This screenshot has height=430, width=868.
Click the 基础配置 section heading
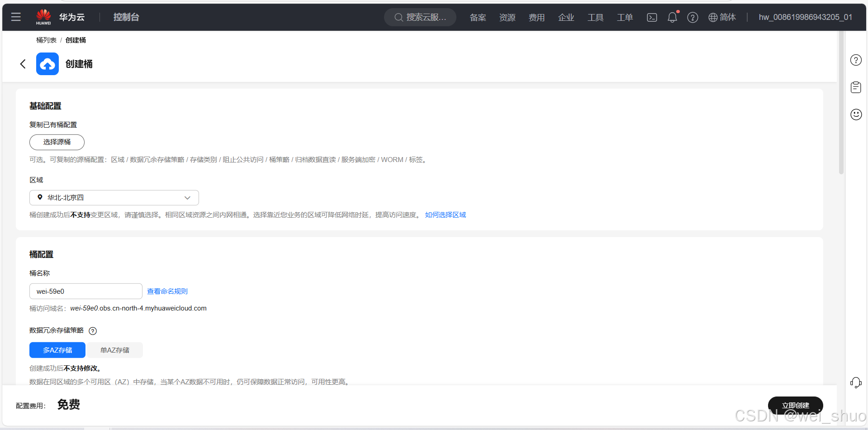click(x=45, y=106)
